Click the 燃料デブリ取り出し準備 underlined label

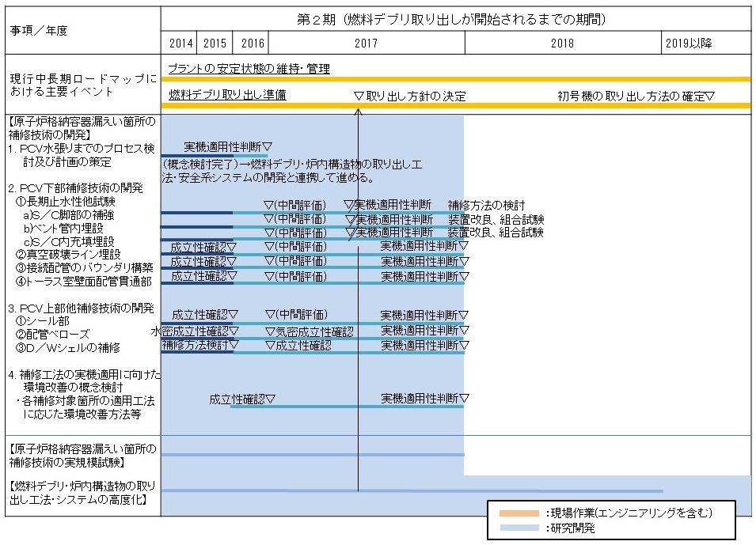227,96
